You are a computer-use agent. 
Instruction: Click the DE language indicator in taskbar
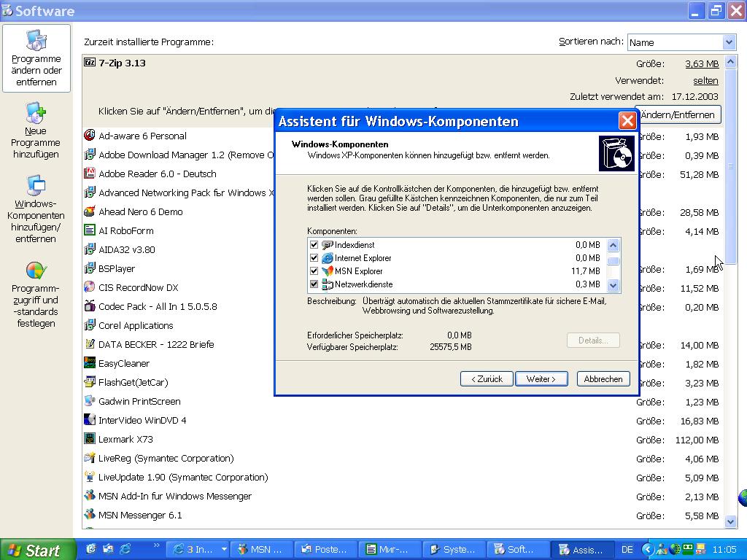pyautogui.click(x=627, y=550)
